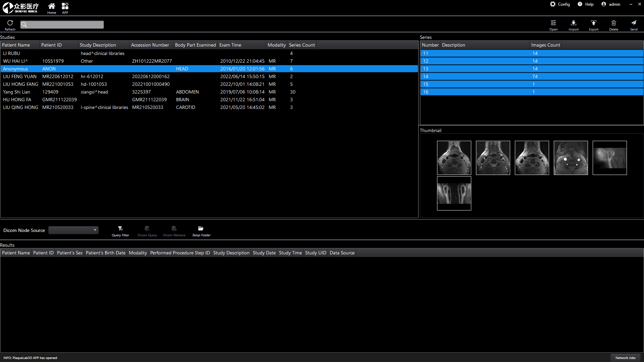Select the LIU HONG FANG study row
Image resolution: width=644 pixels, height=362 pixels.
(209, 84)
